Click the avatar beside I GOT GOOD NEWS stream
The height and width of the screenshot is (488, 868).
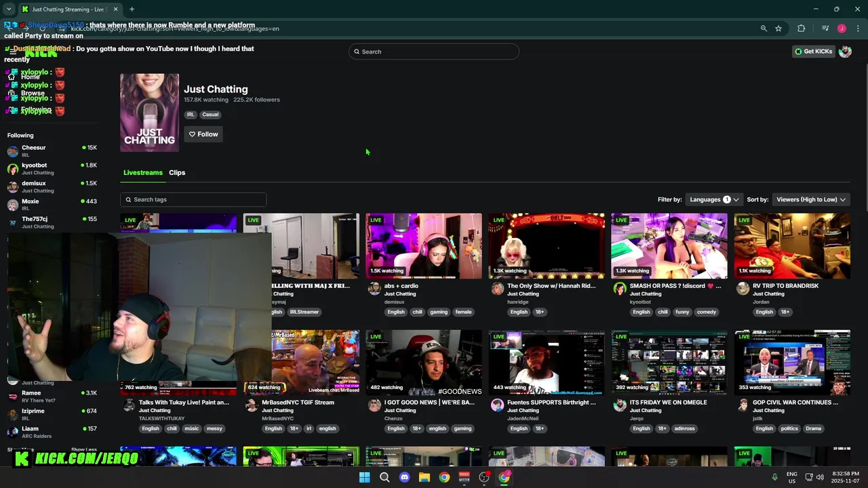tap(374, 405)
